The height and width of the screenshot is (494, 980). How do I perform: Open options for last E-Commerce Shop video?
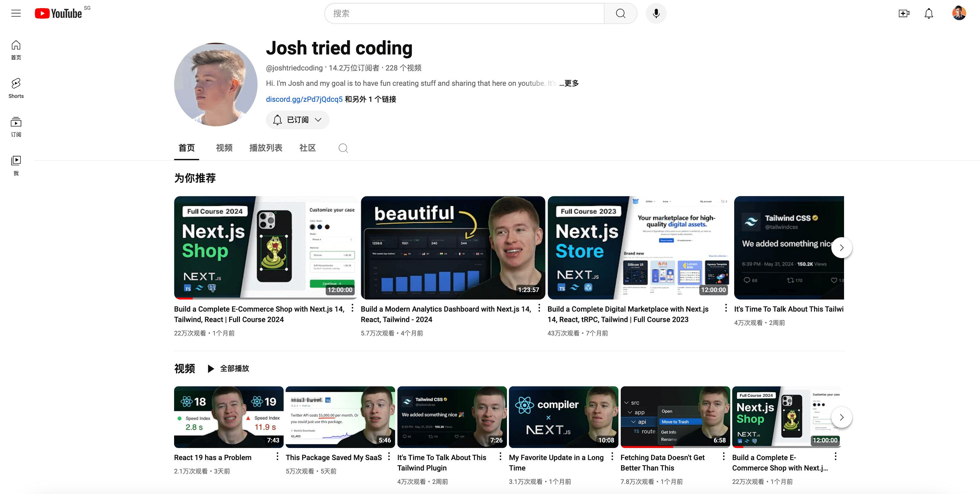pos(836,456)
